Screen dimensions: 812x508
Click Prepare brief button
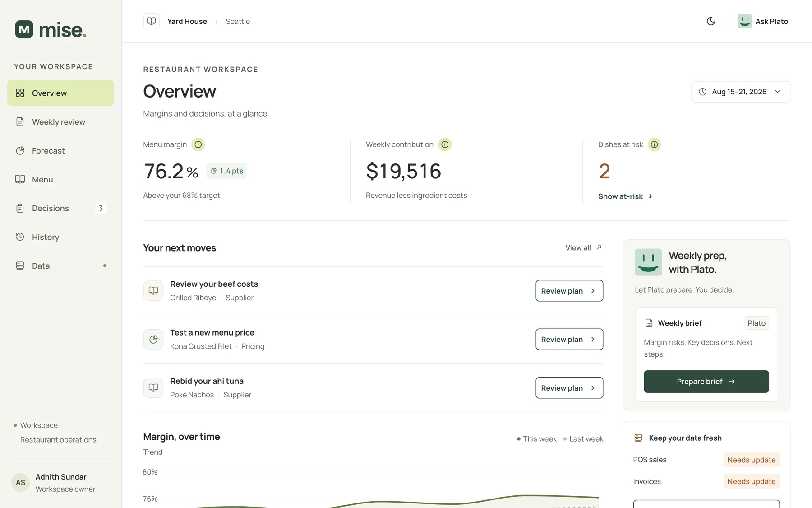tap(706, 382)
